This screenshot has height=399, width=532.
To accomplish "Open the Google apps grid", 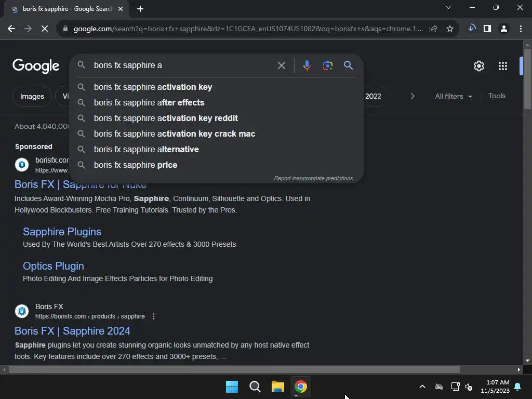I will [503, 66].
